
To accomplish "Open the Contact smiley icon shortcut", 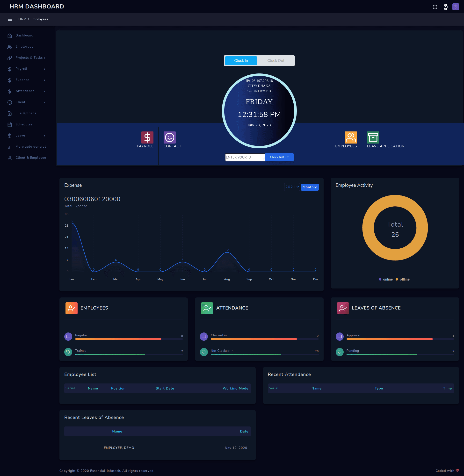I will [169, 137].
